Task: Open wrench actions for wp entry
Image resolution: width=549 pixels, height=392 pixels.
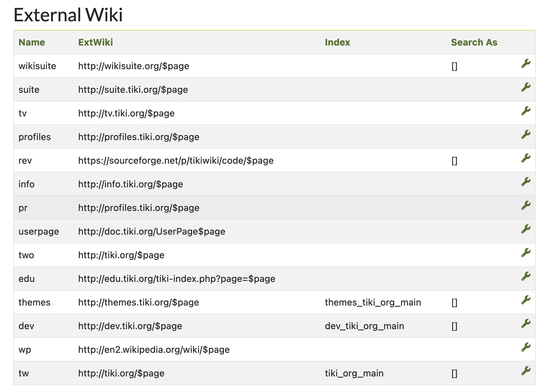Action: (526, 347)
